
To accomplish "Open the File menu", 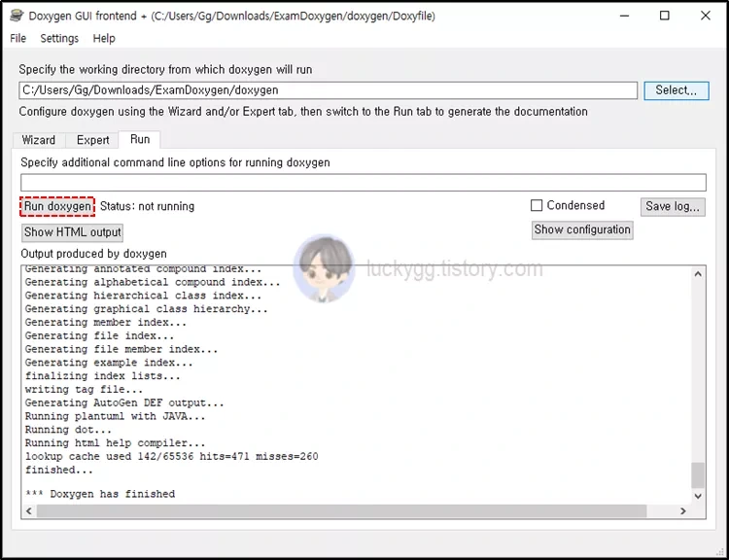I will [x=18, y=38].
